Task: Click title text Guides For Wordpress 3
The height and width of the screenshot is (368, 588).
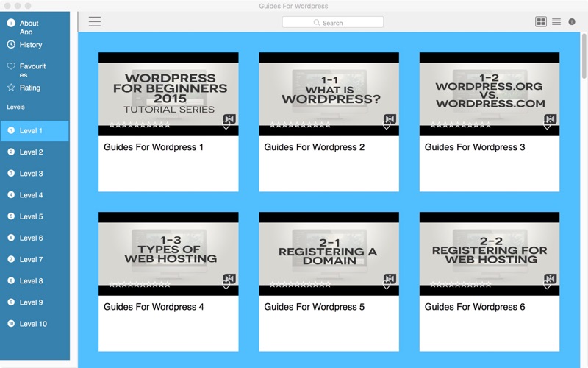Action: click(x=475, y=147)
